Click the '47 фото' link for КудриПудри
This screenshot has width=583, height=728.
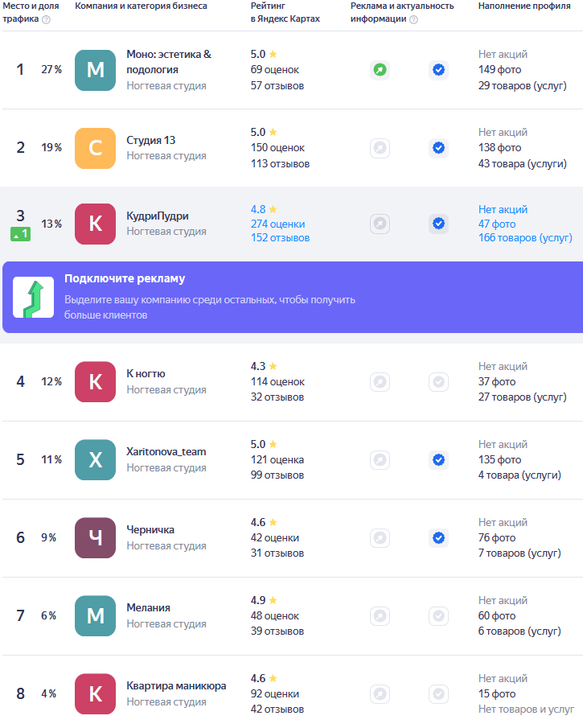(497, 224)
